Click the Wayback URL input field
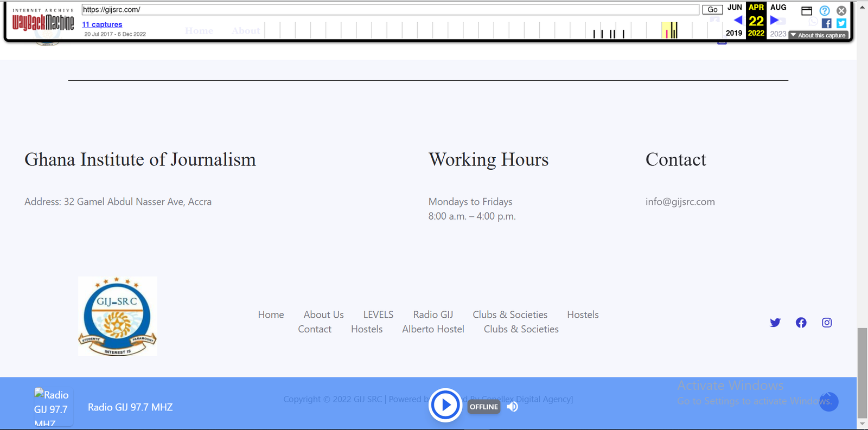This screenshot has width=868, height=430. click(x=390, y=10)
